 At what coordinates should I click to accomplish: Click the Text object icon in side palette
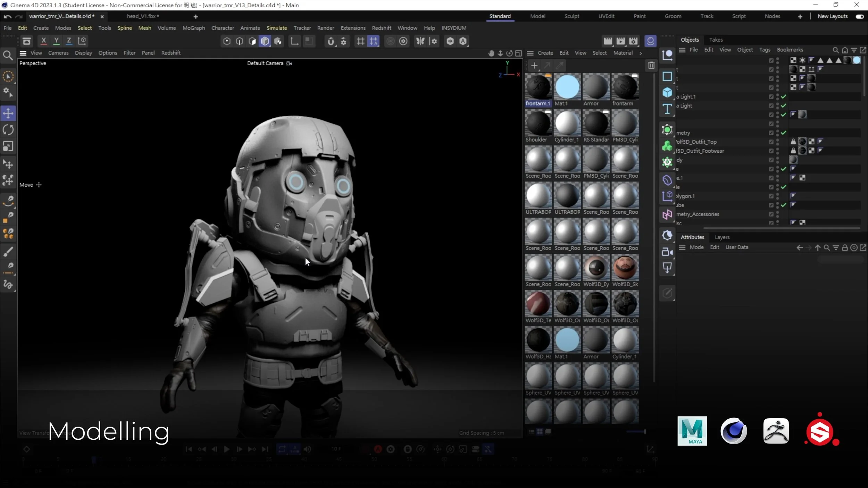click(667, 109)
